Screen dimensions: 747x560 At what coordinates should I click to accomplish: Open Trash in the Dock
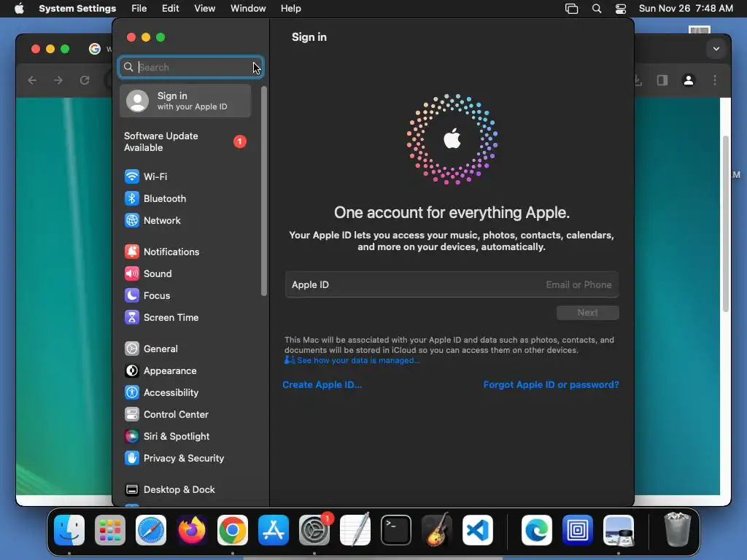click(677, 530)
